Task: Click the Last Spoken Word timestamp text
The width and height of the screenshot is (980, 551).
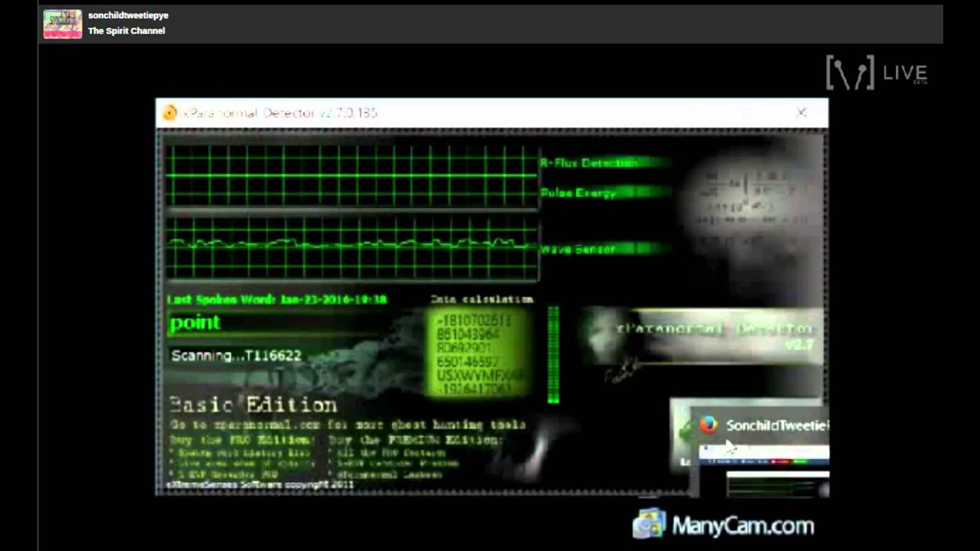Action: (276, 300)
